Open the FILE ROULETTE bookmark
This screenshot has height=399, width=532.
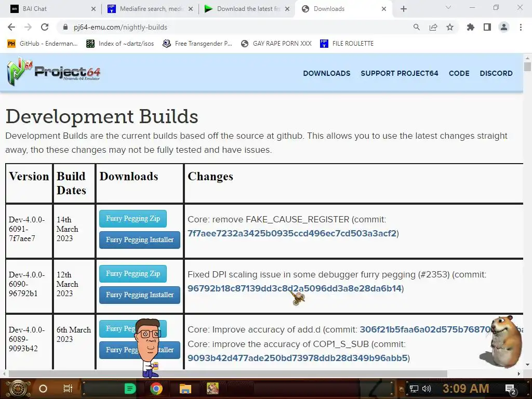pos(347,44)
